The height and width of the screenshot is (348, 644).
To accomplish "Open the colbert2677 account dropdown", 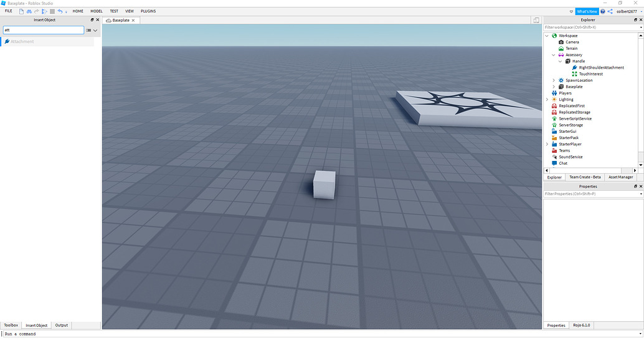I will point(641,11).
